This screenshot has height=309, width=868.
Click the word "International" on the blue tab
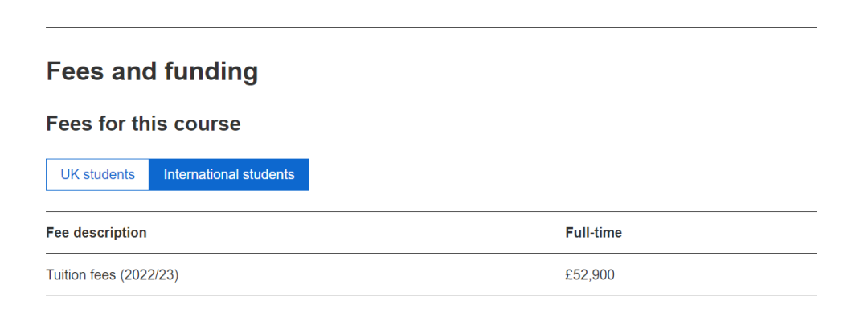click(x=201, y=175)
